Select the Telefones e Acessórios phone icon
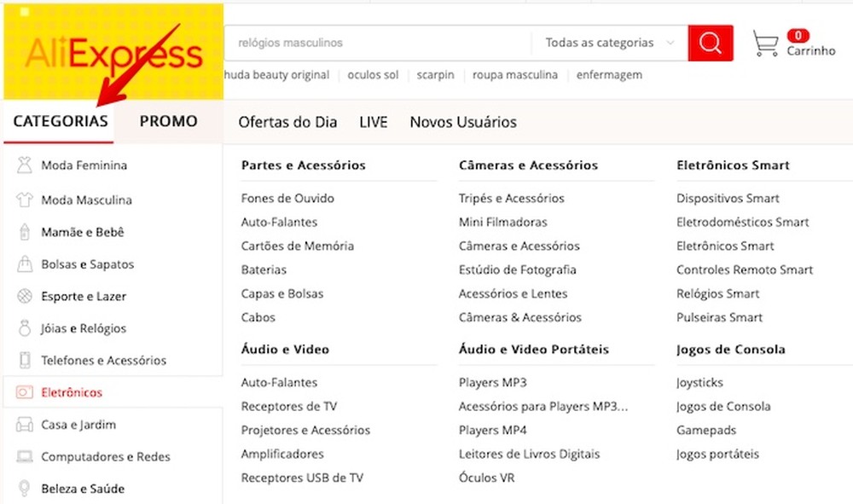Viewport: 853px width, 504px height. [21, 360]
